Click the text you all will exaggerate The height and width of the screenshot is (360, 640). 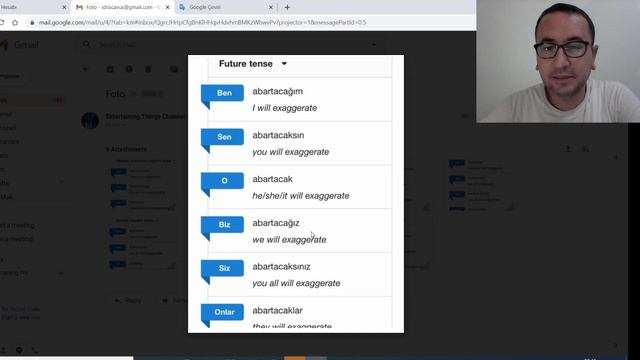(x=296, y=283)
